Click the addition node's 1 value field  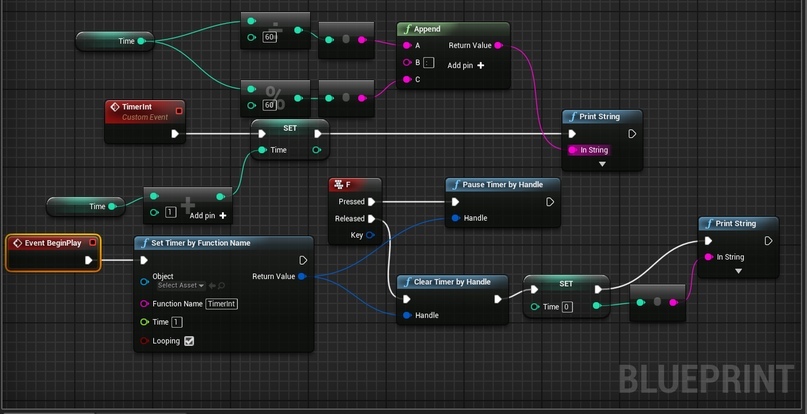[x=170, y=212]
